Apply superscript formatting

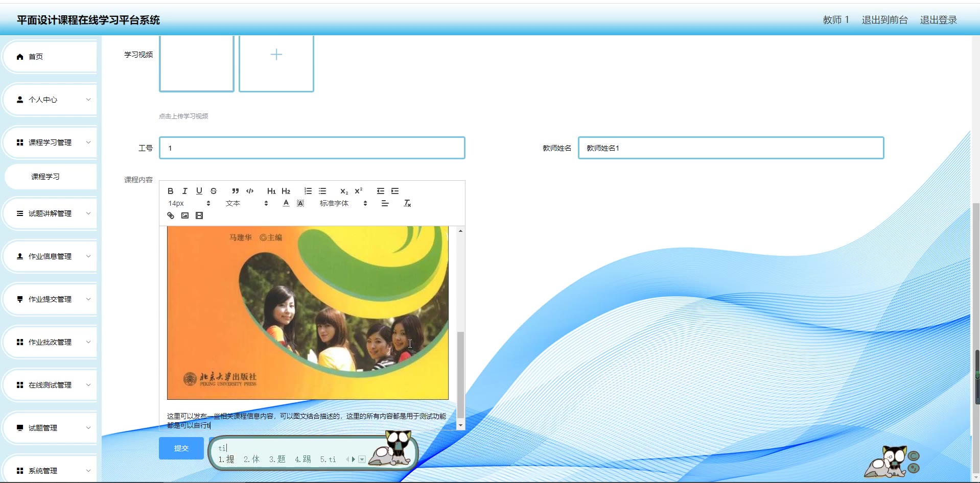coord(358,191)
